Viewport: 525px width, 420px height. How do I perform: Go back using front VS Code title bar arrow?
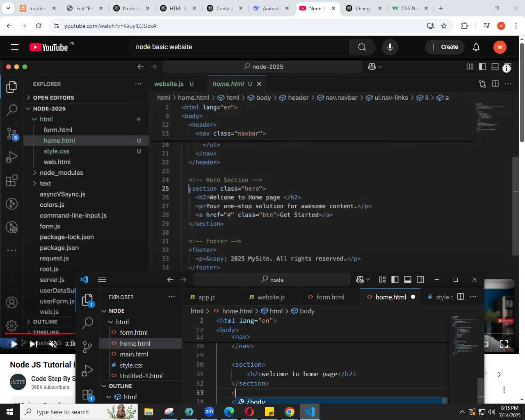click(170, 280)
